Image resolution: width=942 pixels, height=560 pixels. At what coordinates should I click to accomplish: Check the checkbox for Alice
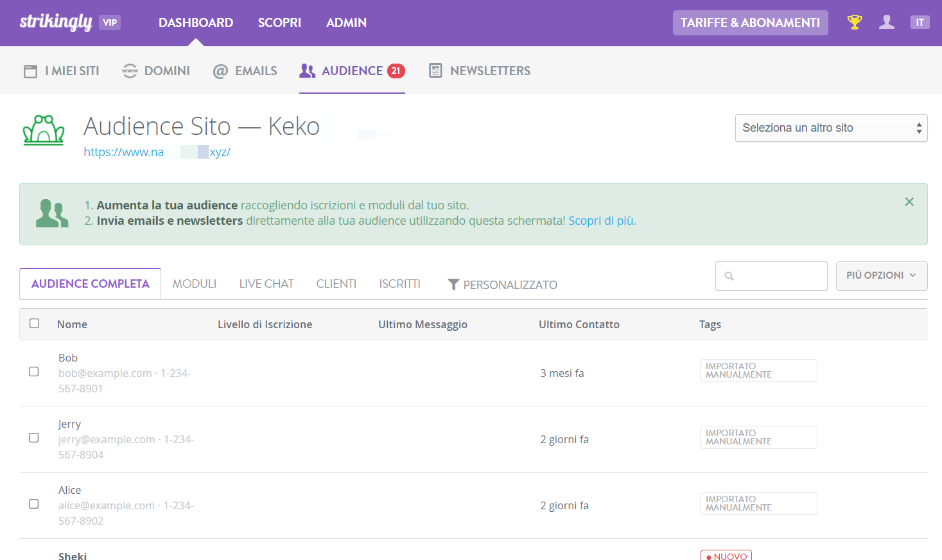pyautogui.click(x=34, y=504)
